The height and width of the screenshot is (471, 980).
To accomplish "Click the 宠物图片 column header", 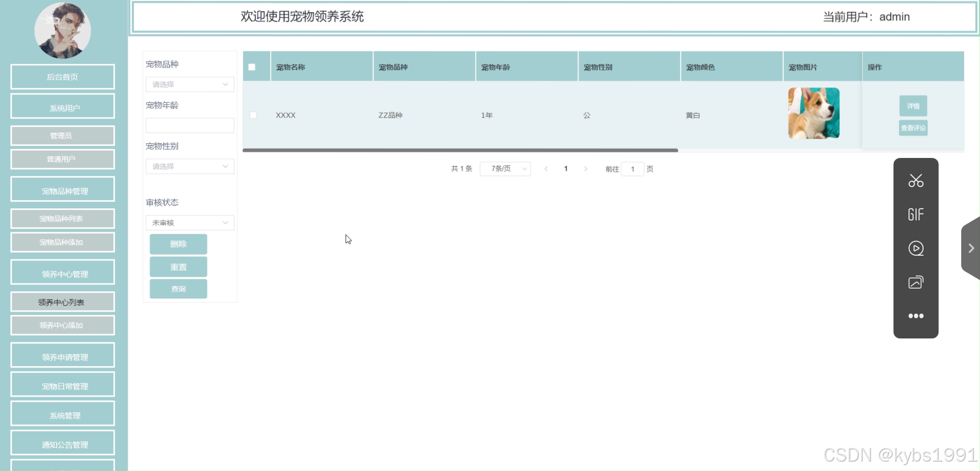I will pyautogui.click(x=822, y=67).
